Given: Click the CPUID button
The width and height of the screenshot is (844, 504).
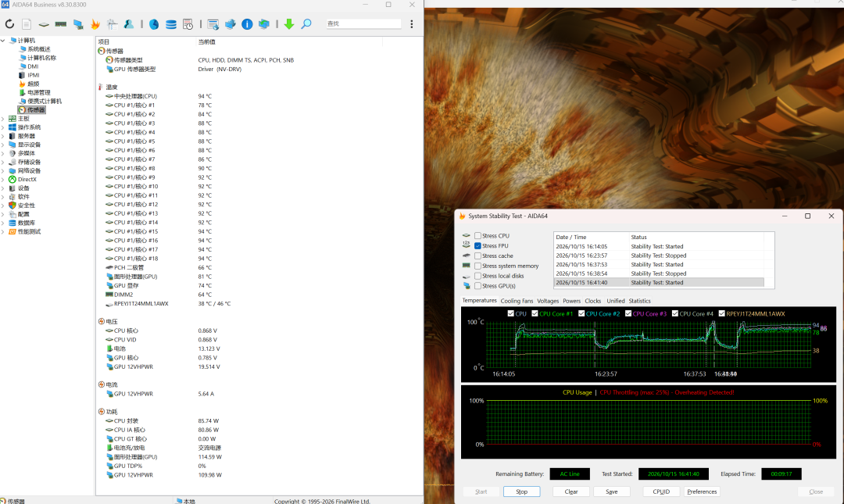Looking at the screenshot, I should [x=661, y=491].
